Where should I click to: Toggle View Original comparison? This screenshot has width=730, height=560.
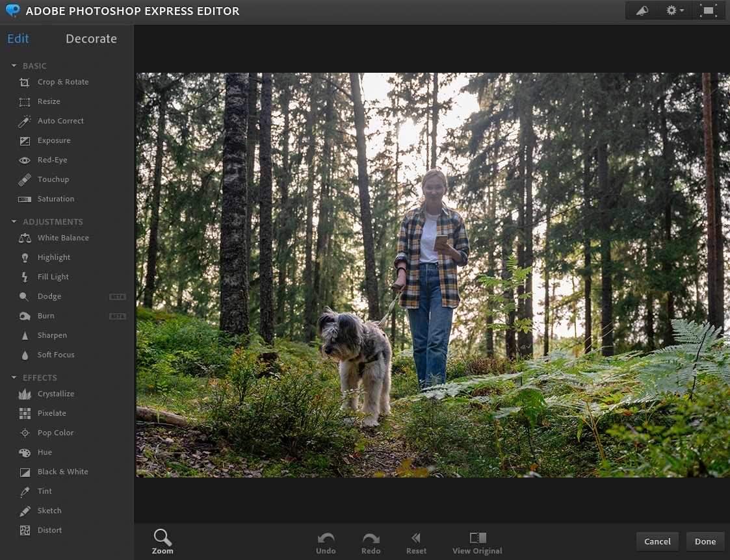click(477, 542)
